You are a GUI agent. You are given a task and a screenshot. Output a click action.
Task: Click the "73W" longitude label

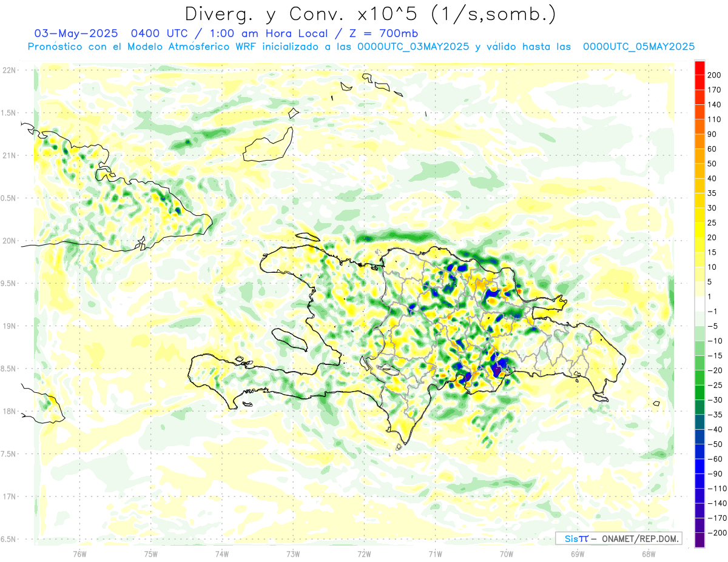pyautogui.click(x=293, y=554)
